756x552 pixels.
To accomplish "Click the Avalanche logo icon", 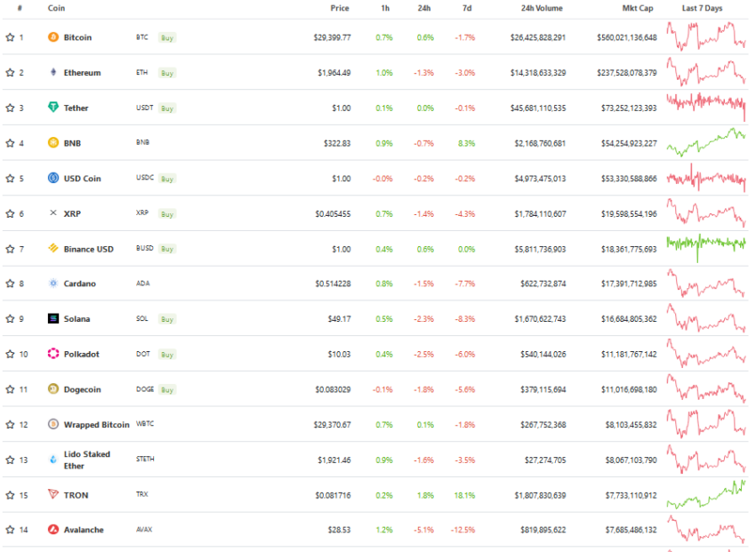I will (x=53, y=530).
